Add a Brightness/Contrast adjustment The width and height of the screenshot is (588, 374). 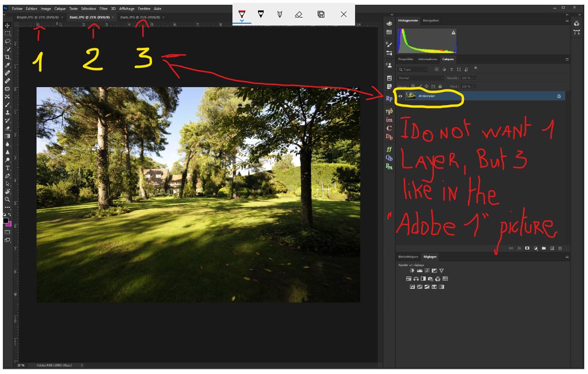click(412, 271)
